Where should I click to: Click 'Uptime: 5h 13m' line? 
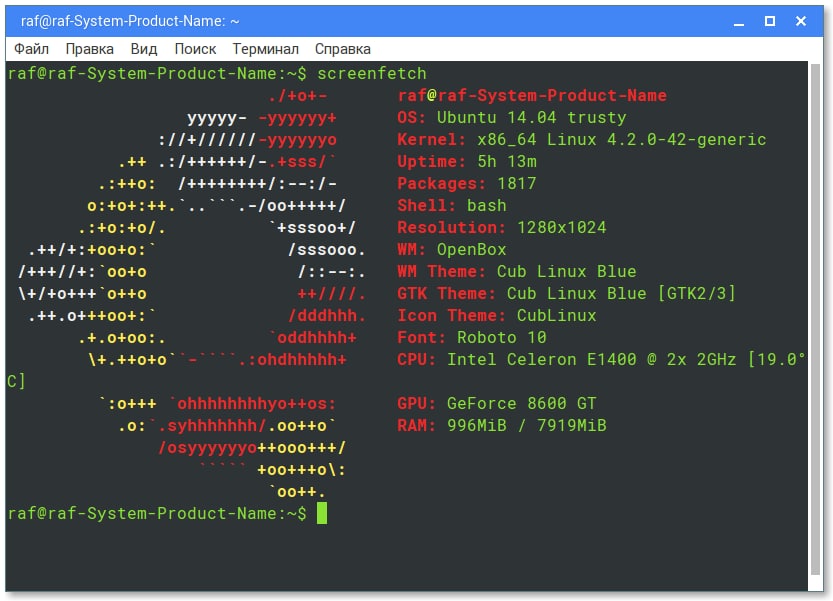point(467,162)
